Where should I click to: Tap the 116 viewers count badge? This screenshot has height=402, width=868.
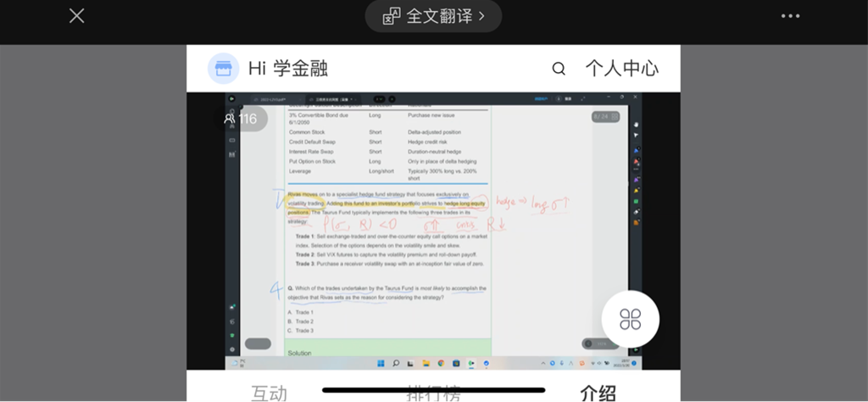(x=241, y=119)
